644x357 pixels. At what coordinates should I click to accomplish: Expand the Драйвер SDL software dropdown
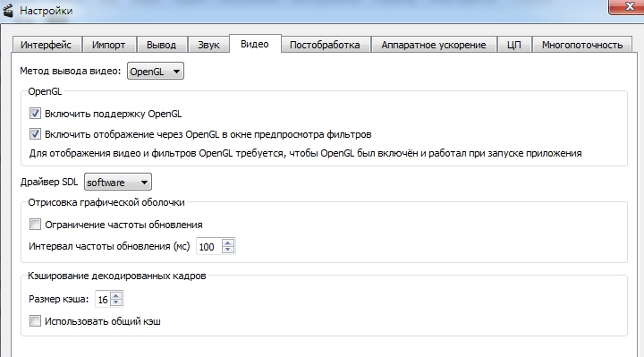(118, 182)
